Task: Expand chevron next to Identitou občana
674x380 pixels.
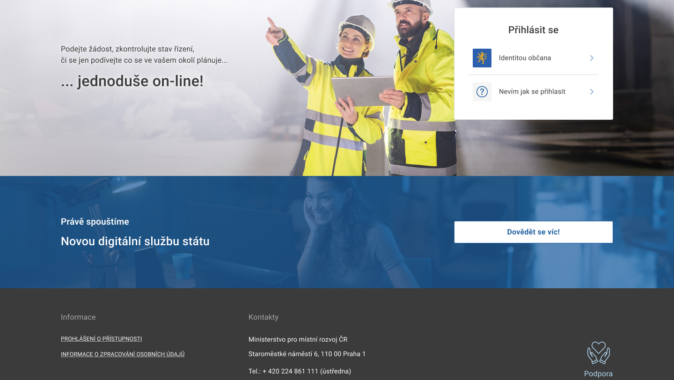Action: [591, 58]
